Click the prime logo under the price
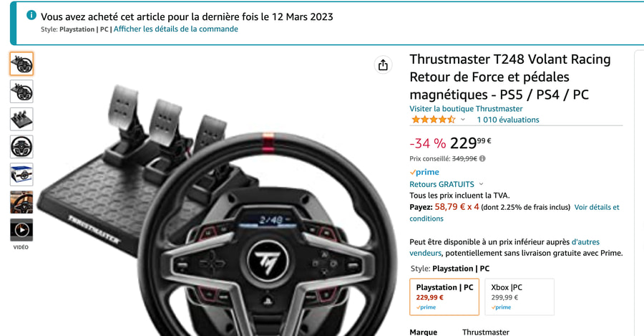644x336 pixels. [424, 172]
